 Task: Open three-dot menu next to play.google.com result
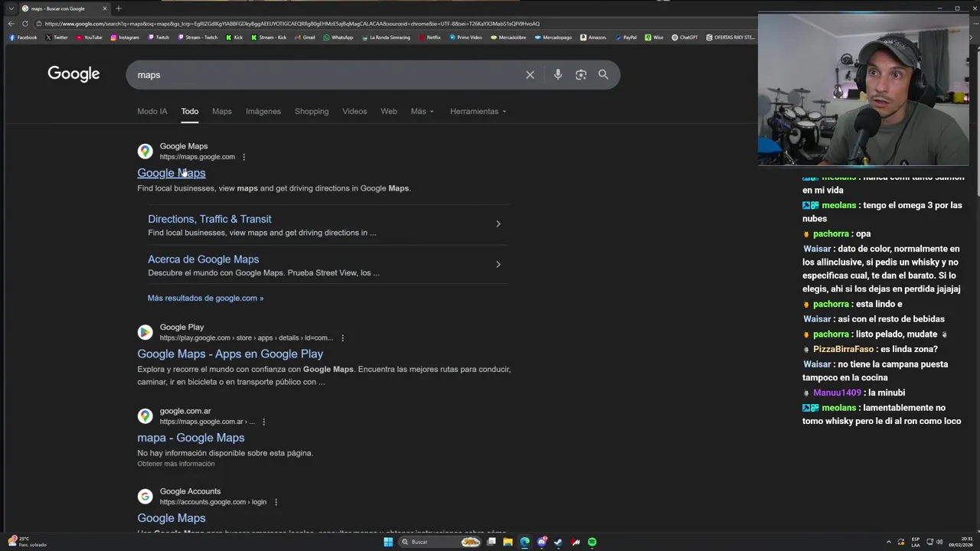pos(342,337)
